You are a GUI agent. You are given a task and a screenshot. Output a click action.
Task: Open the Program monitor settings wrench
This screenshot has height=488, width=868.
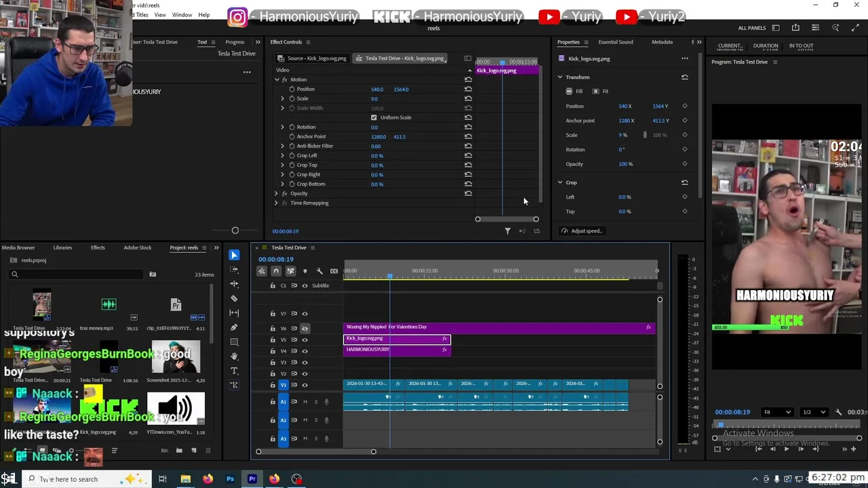tap(839, 412)
